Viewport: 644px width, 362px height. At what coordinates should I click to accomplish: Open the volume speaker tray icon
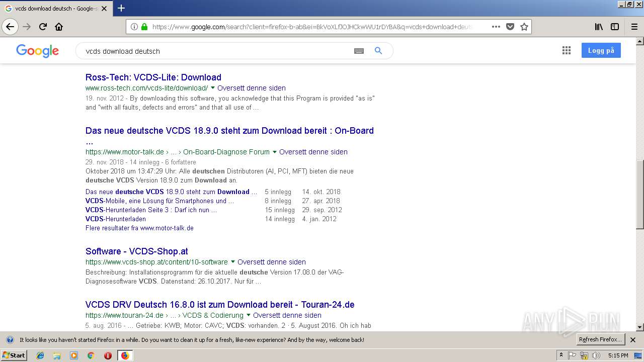[x=596, y=355]
